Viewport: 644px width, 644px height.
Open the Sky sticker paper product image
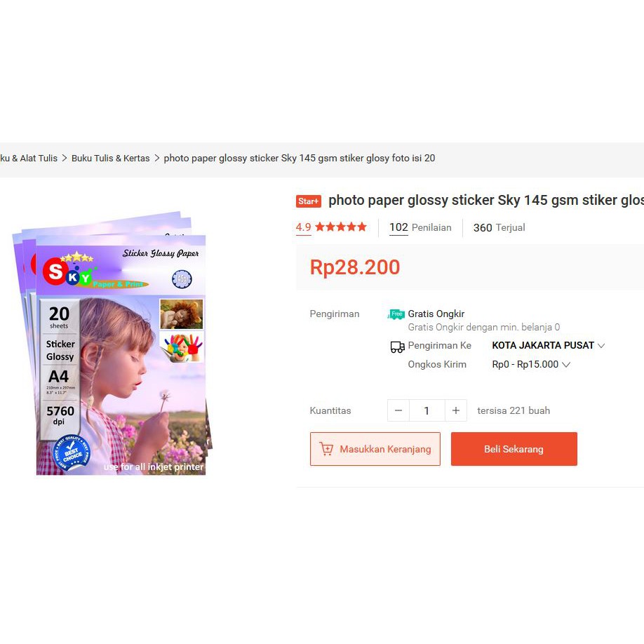pyautogui.click(x=112, y=343)
